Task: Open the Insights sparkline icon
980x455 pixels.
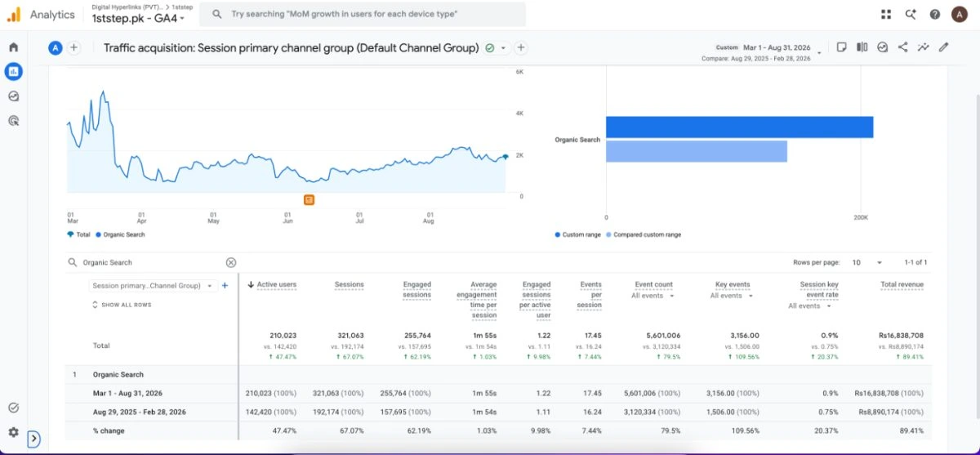Action: (923, 47)
